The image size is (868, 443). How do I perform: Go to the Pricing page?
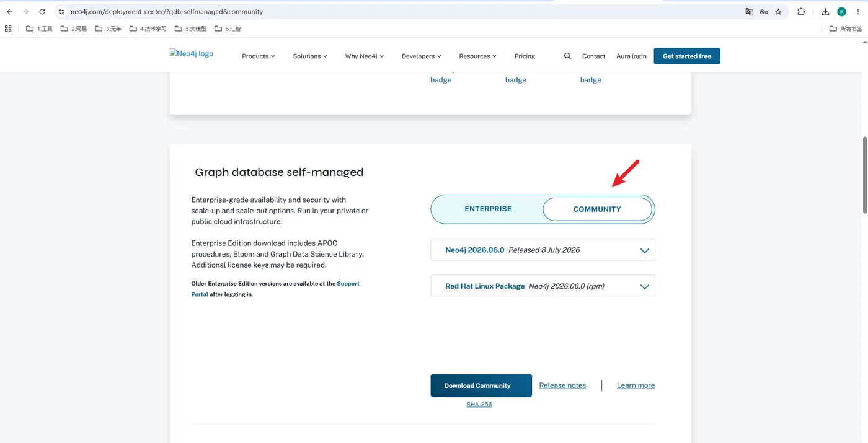[525, 56]
